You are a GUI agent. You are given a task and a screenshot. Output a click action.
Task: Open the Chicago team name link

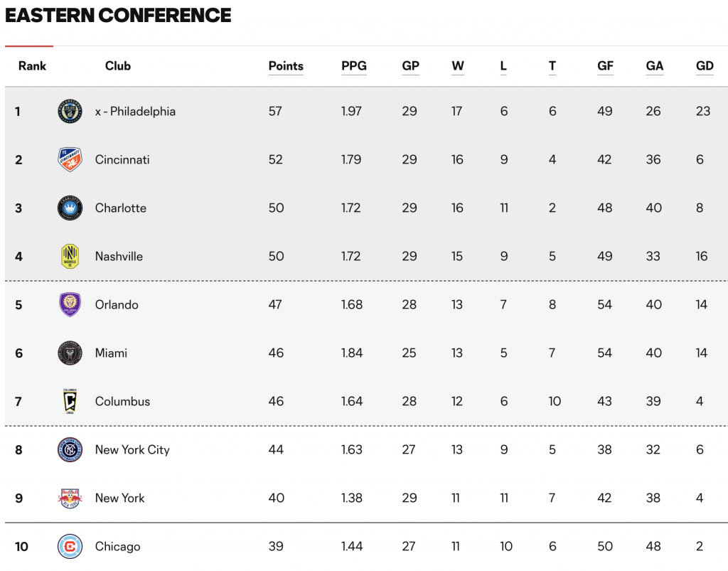pos(117,547)
